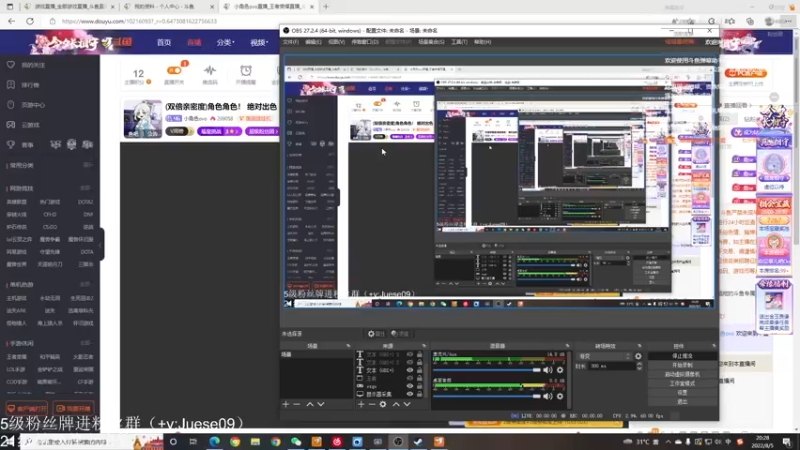Click the 开播提醒 alarm clock icon
Image resolution: width=800 pixels, height=450 pixels.
point(246,70)
